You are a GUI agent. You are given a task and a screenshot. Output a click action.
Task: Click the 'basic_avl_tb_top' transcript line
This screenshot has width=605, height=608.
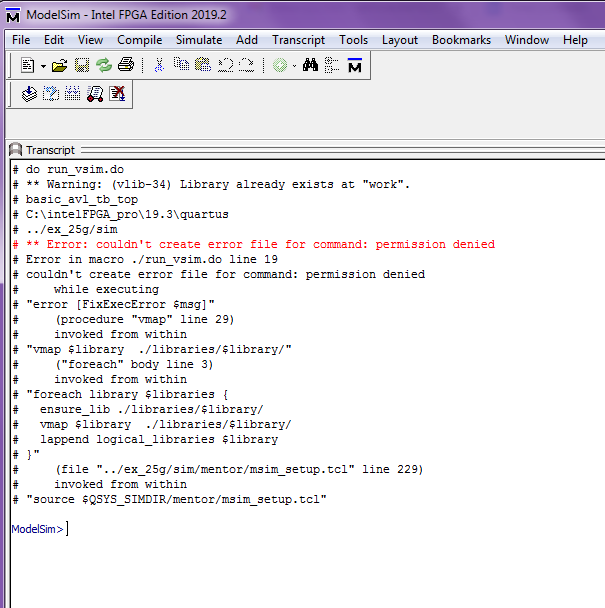coord(75,199)
